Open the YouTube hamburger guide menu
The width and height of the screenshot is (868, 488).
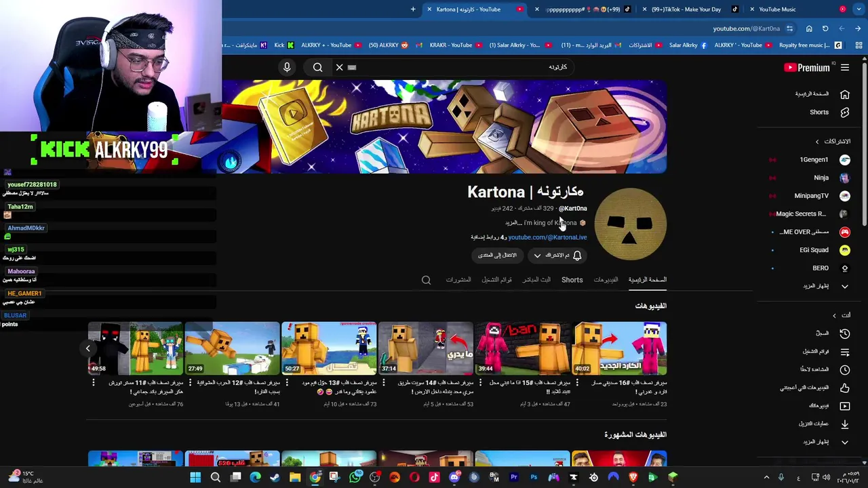click(x=845, y=67)
